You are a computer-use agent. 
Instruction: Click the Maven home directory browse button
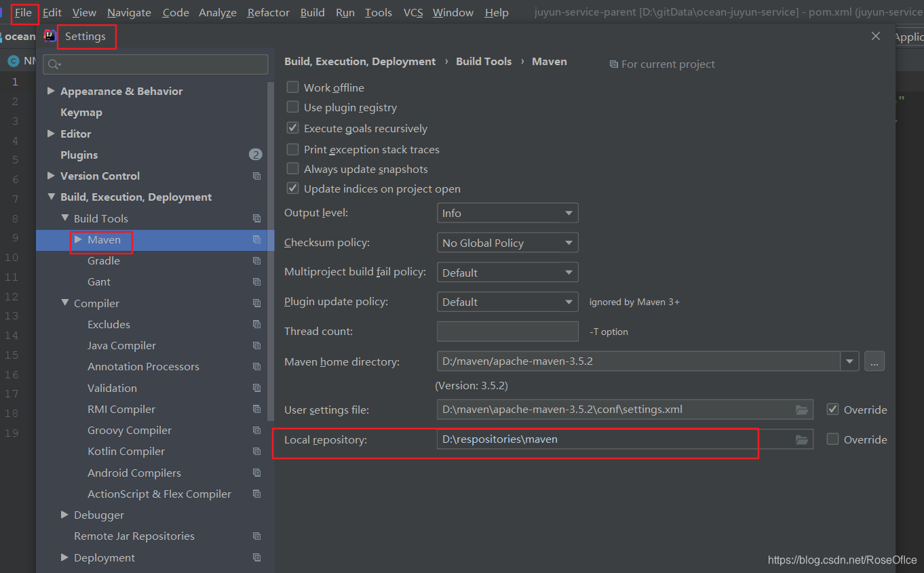point(874,361)
